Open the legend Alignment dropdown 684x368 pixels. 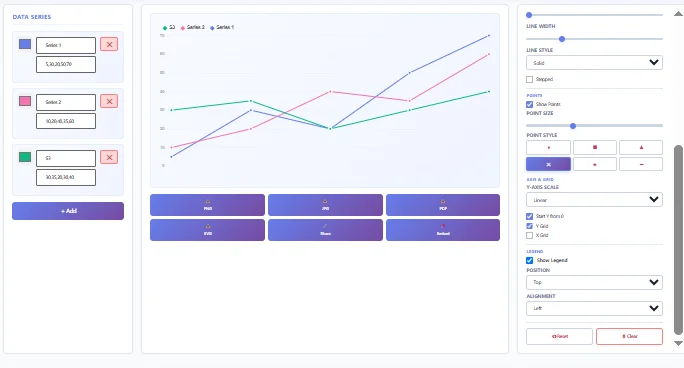coord(595,308)
